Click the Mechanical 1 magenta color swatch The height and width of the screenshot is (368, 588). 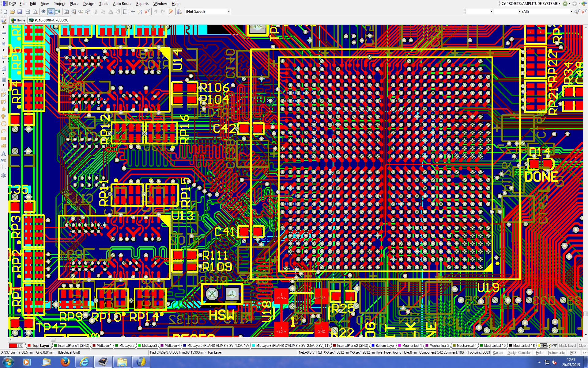(400, 346)
